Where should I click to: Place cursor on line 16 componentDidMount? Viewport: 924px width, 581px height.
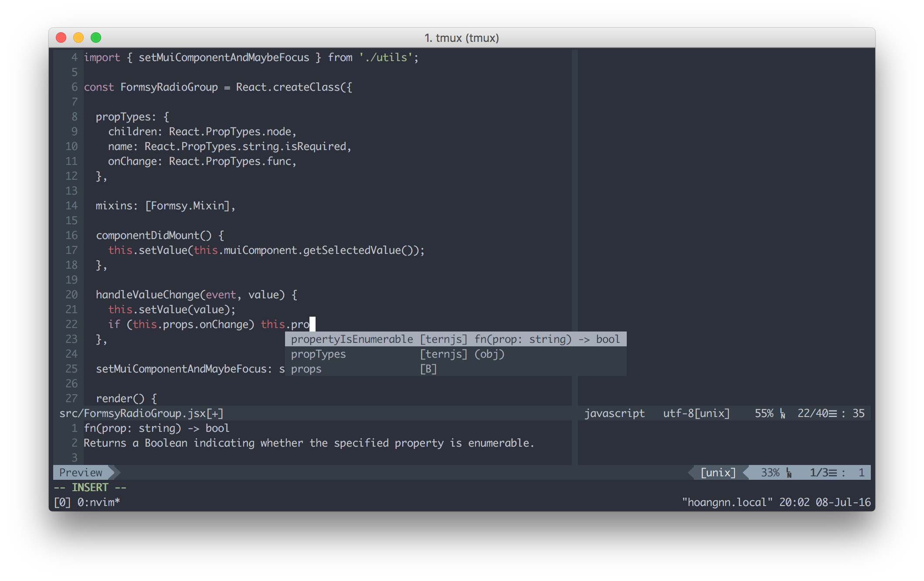tap(147, 236)
